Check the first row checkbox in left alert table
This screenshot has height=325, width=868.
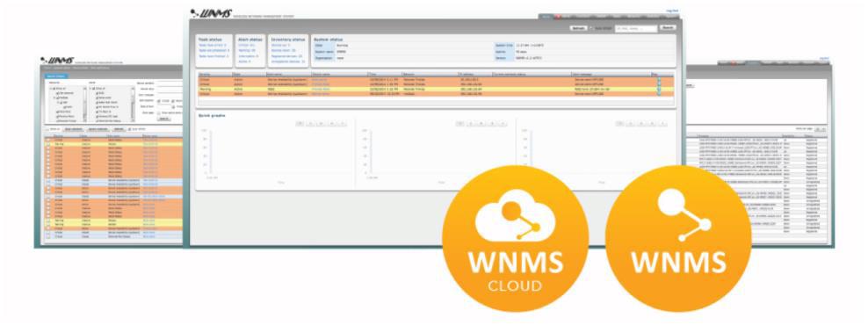(x=47, y=140)
